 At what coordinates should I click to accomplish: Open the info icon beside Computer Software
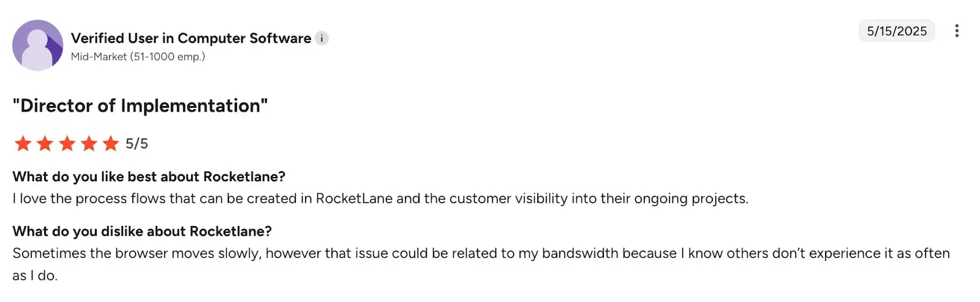click(322, 39)
